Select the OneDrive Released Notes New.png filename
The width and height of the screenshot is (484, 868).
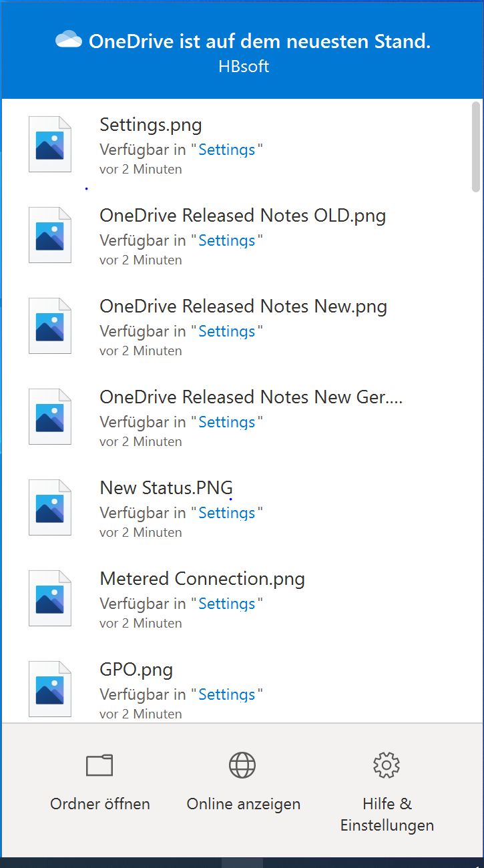(243, 306)
